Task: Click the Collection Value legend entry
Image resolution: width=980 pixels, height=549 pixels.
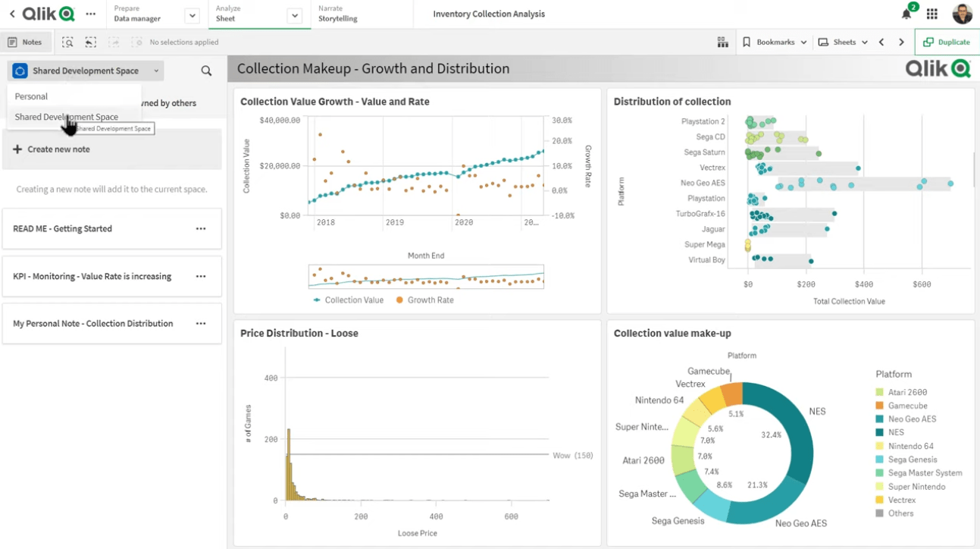Action: pyautogui.click(x=348, y=300)
